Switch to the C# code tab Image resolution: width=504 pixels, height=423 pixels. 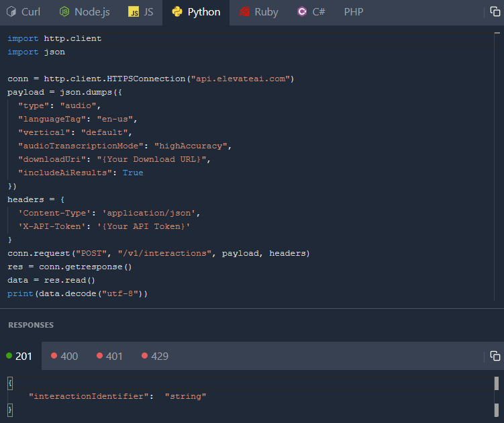point(311,12)
